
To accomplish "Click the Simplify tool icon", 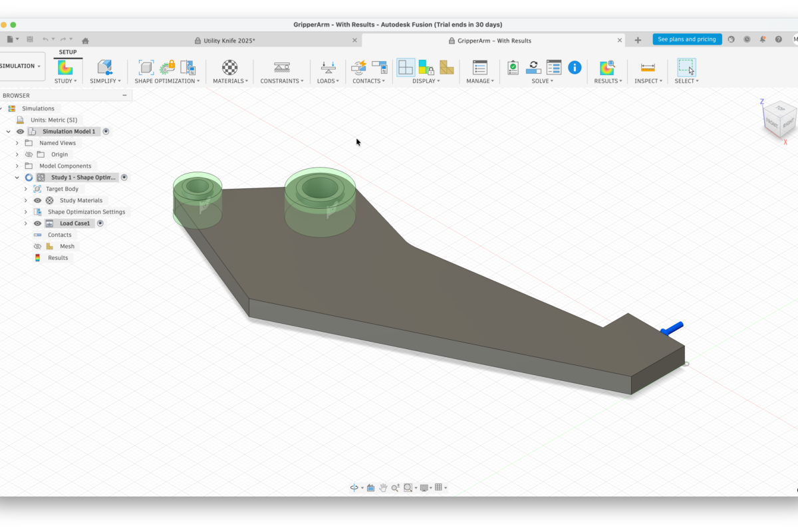I will (104, 67).
